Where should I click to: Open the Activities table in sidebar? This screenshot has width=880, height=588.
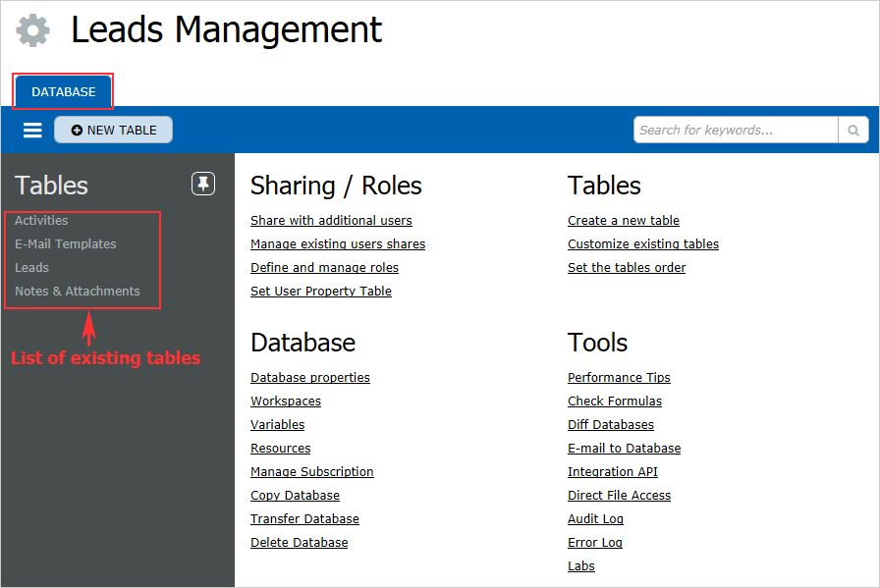coord(41,221)
